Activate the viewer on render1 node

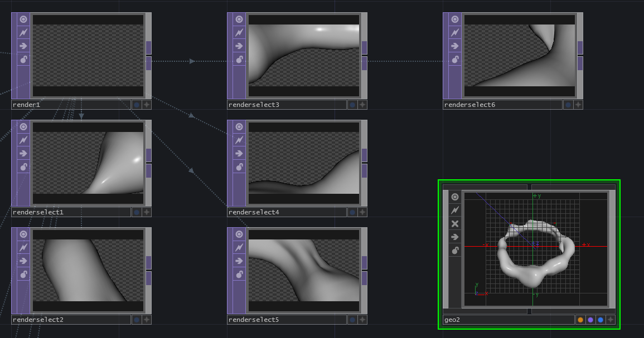pyautogui.click(x=23, y=19)
